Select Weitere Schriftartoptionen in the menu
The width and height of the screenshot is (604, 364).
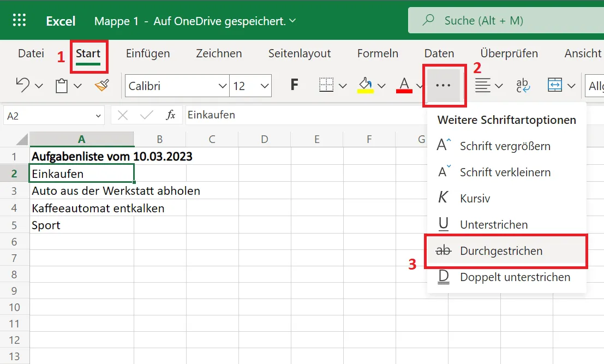pyautogui.click(x=506, y=120)
